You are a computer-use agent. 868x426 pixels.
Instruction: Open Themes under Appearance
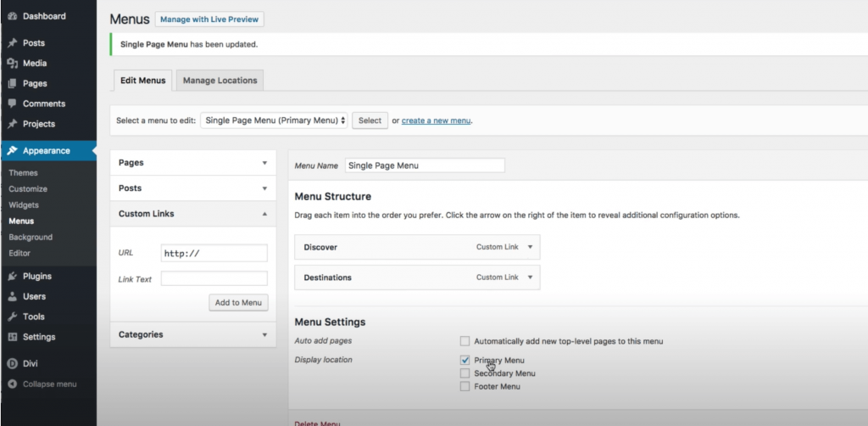(23, 173)
